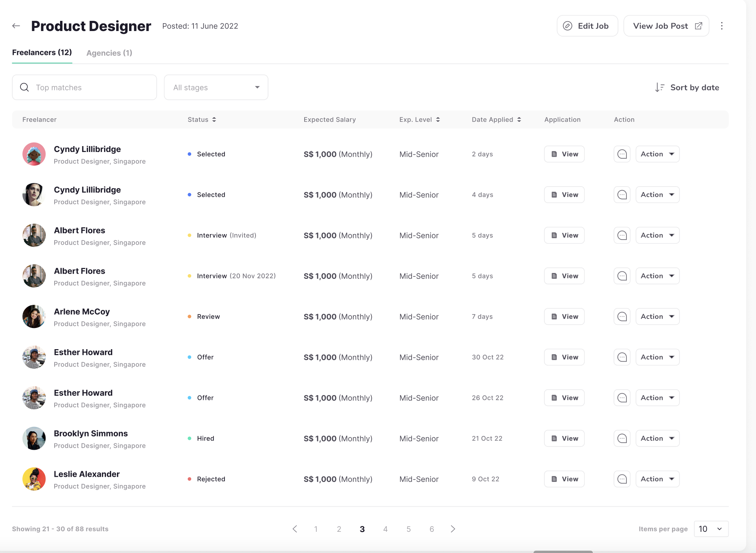This screenshot has width=756, height=553.
Task: Click the chat icon for Arlene McCoy
Action: tap(622, 317)
